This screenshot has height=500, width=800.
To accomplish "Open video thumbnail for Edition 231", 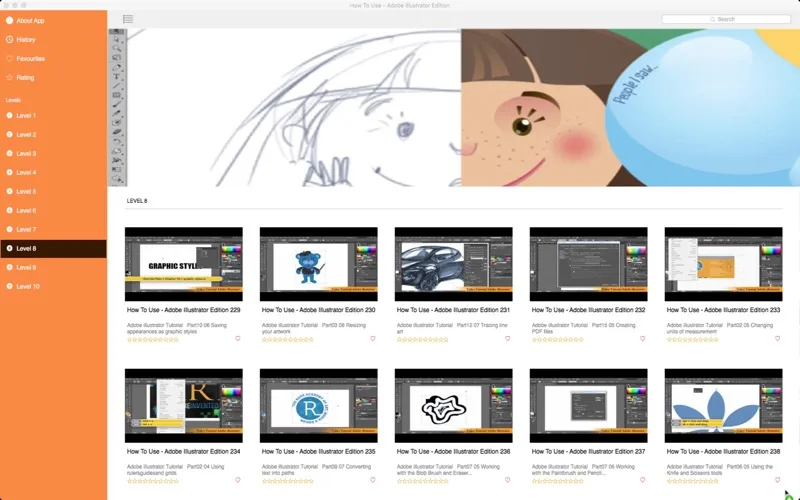I will 454,264.
